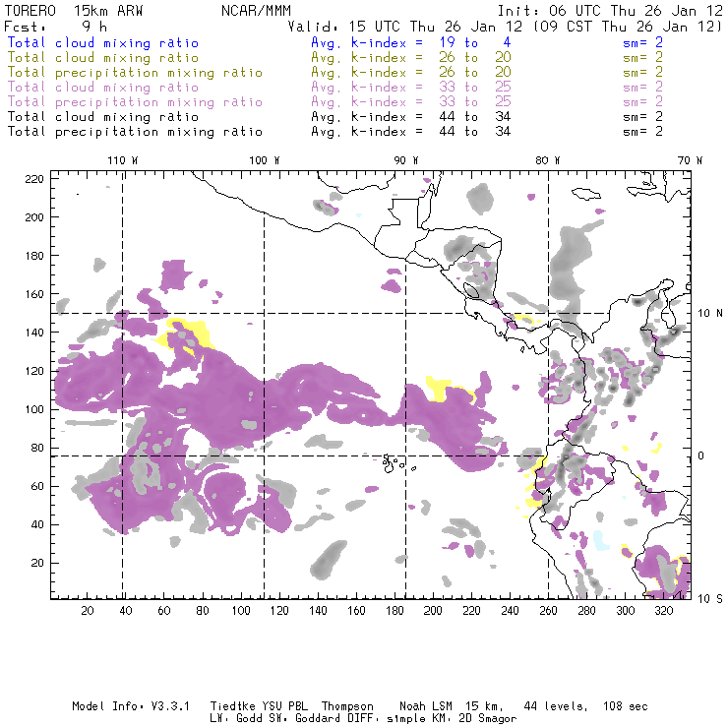Select the "180" tick label on the vertical axis

tap(34, 256)
